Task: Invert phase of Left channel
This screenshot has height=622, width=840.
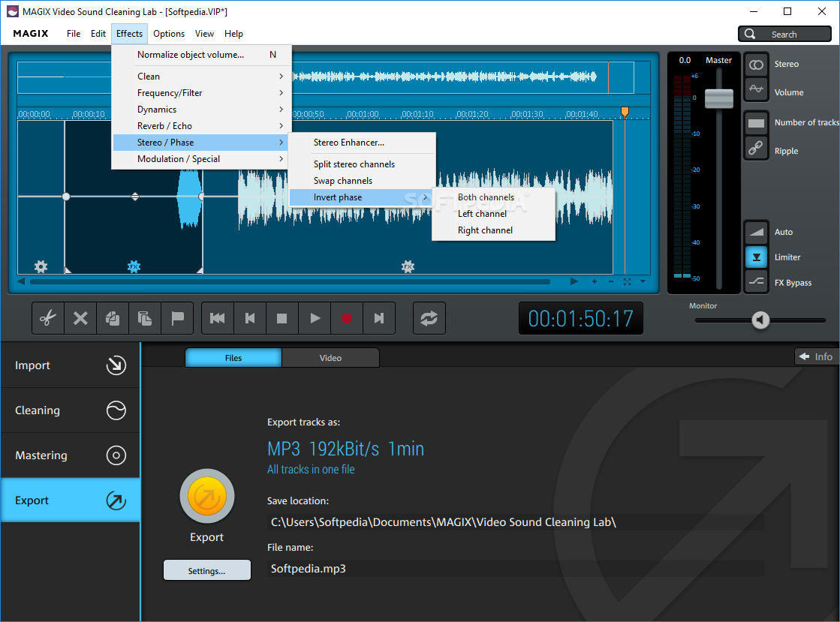Action: (493, 214)
